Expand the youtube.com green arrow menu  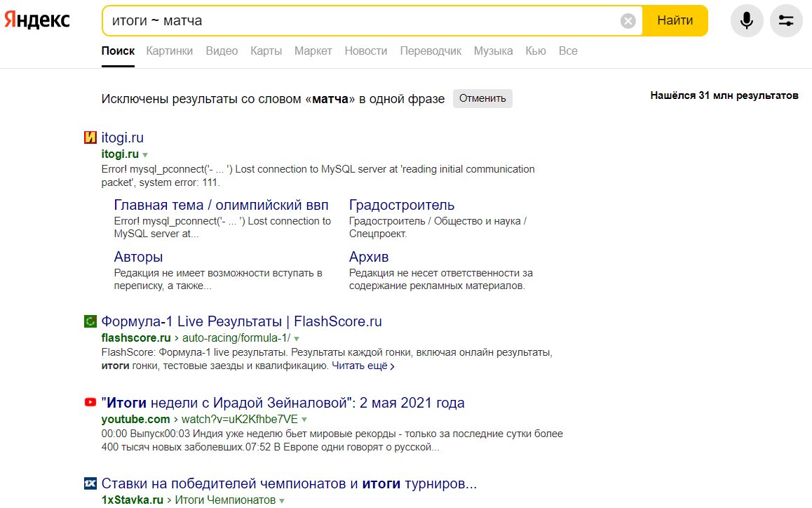coord(304,420)
